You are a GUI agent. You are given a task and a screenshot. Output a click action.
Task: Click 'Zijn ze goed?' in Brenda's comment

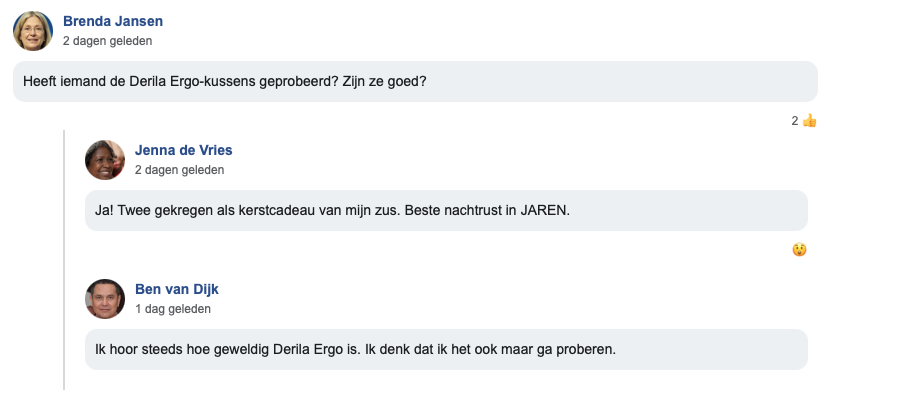pyautogui.click(x=385, y=81)
